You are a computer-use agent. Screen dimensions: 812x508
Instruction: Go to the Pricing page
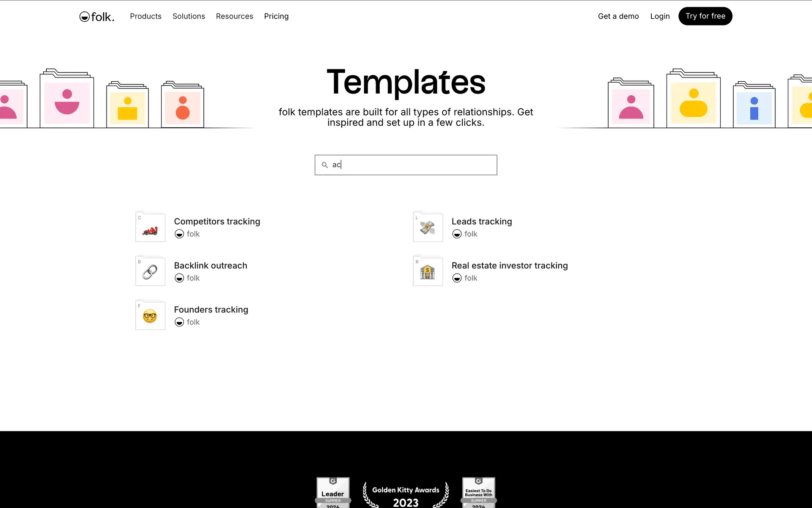pos(276,16)
